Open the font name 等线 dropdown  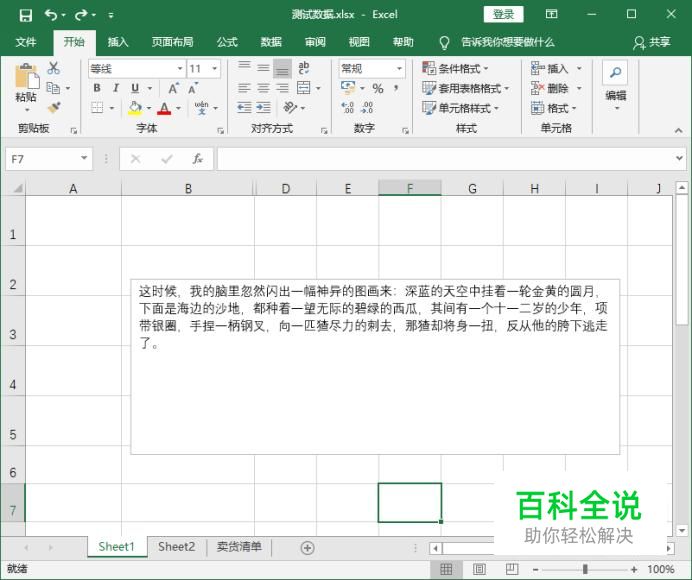[x=180, y=68]
